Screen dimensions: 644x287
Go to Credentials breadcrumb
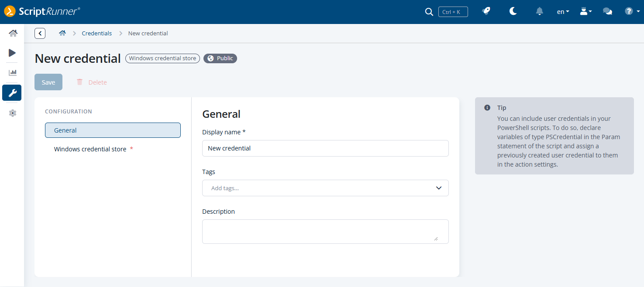[97, 33]
